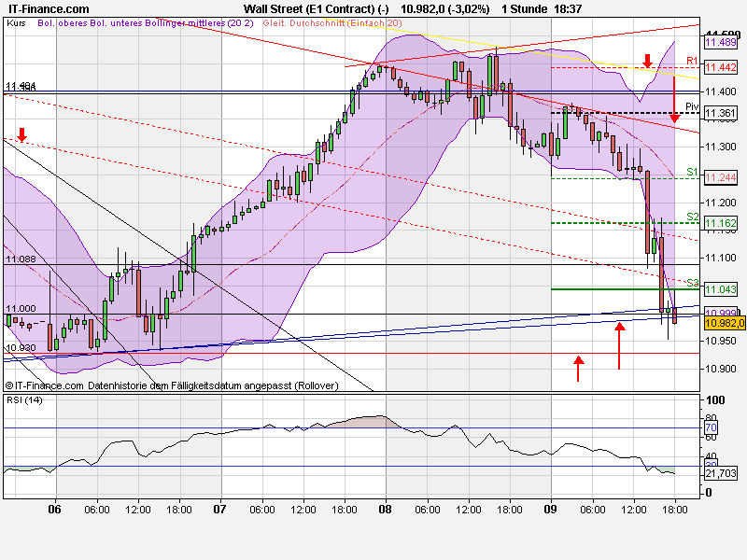Click the RSI level 70 marker
The width and height of the screenshot is (747, 560).
point(712,426)
